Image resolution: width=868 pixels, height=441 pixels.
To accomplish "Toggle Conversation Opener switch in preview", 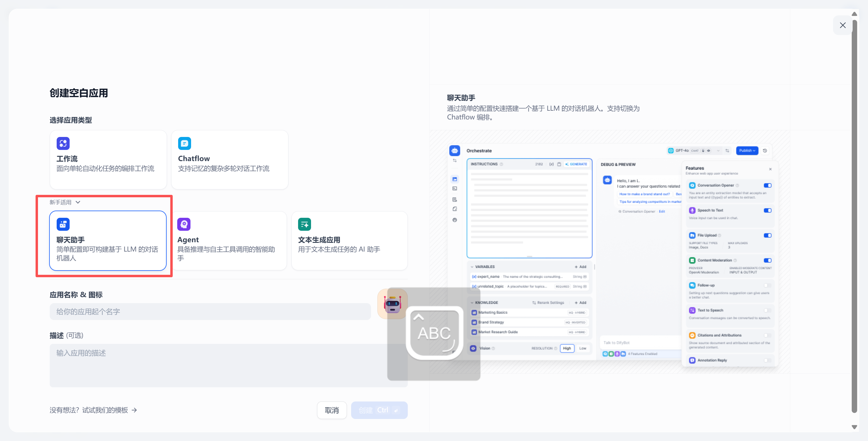I will tap(767, 186).
